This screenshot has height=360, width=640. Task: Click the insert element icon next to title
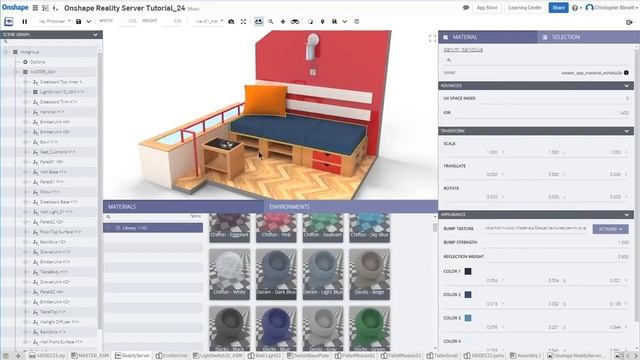55,8
